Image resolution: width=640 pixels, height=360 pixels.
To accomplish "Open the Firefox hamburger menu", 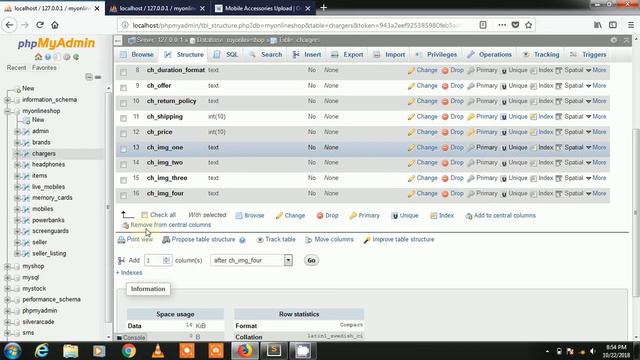I will (x=631, y=25).
